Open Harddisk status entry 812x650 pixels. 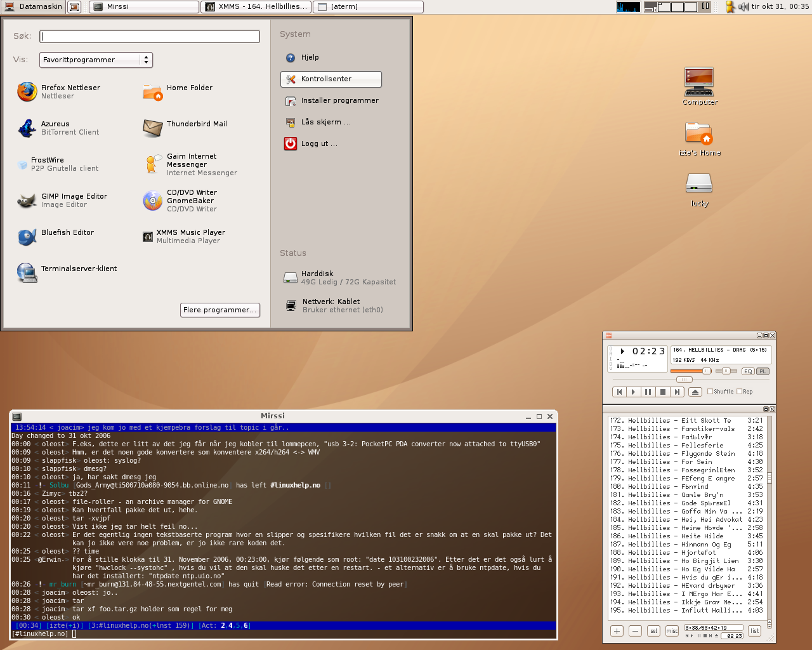pos(340,278)
